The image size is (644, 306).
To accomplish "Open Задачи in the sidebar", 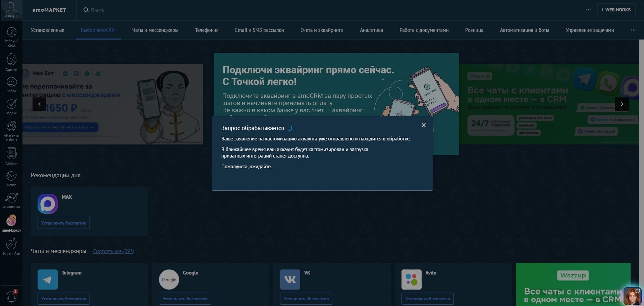I will coord(11,107).
